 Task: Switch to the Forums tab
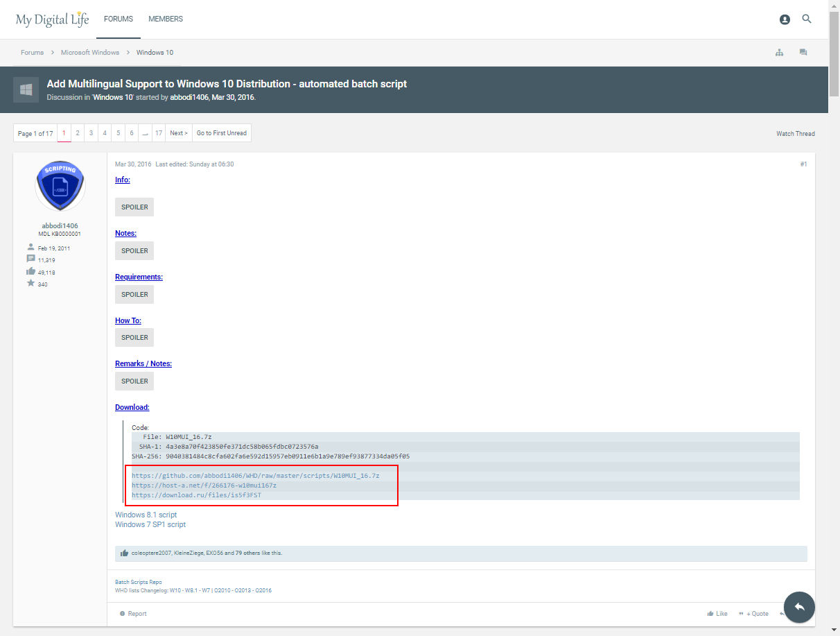tap(119, 19)
